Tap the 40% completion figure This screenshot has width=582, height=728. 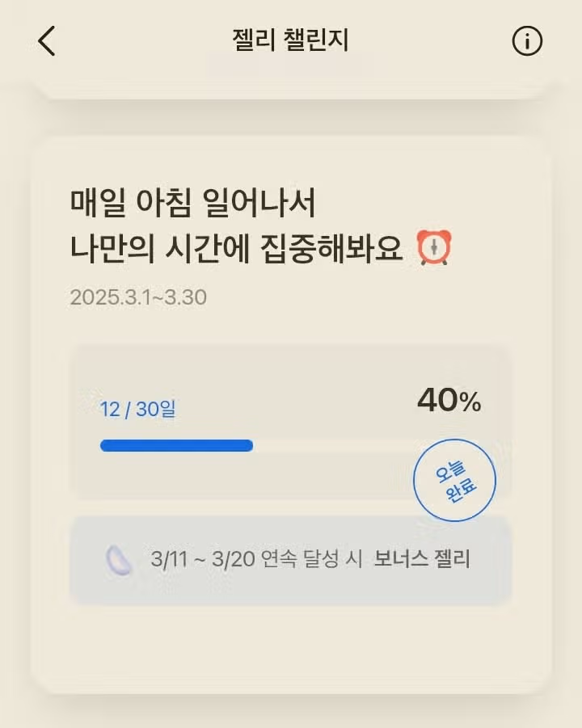click(449, 400)
